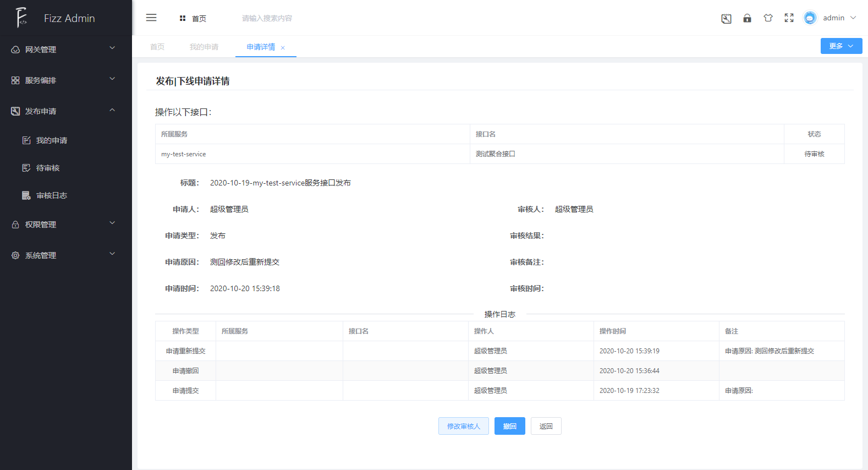
Task: Click the search input 请输入搜索内容
Action: point(267,18)
